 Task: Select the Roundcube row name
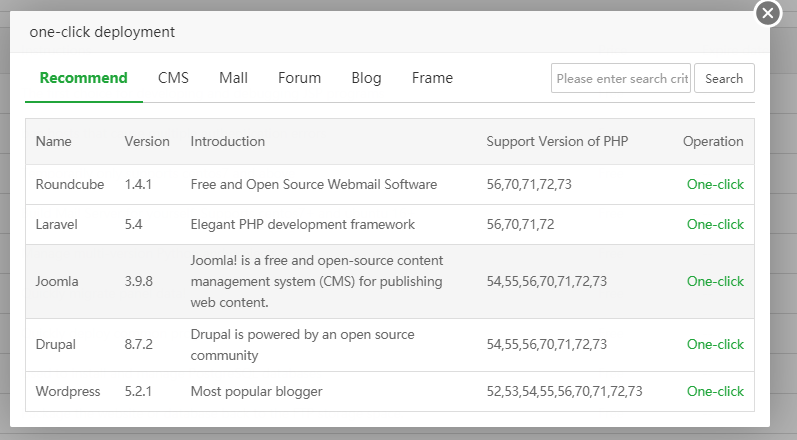tap(70, 185)
